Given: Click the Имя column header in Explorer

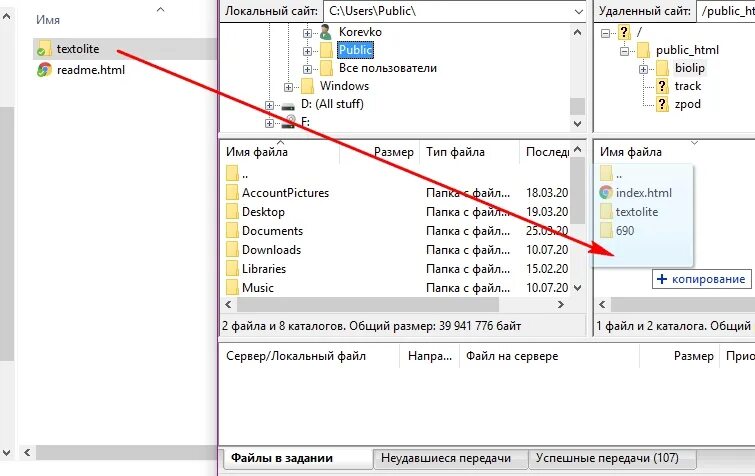Looking at the screenshot, I should click(48, 20).
